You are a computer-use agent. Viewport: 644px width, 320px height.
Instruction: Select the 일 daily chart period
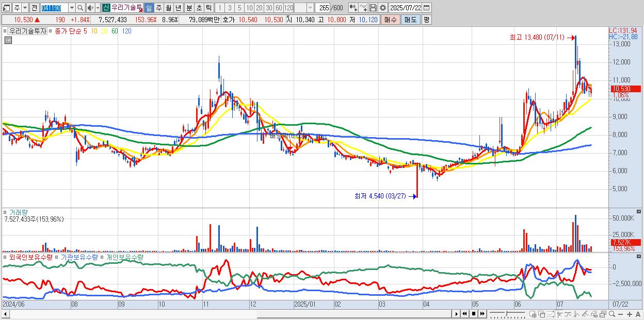(x=149, y=8)
